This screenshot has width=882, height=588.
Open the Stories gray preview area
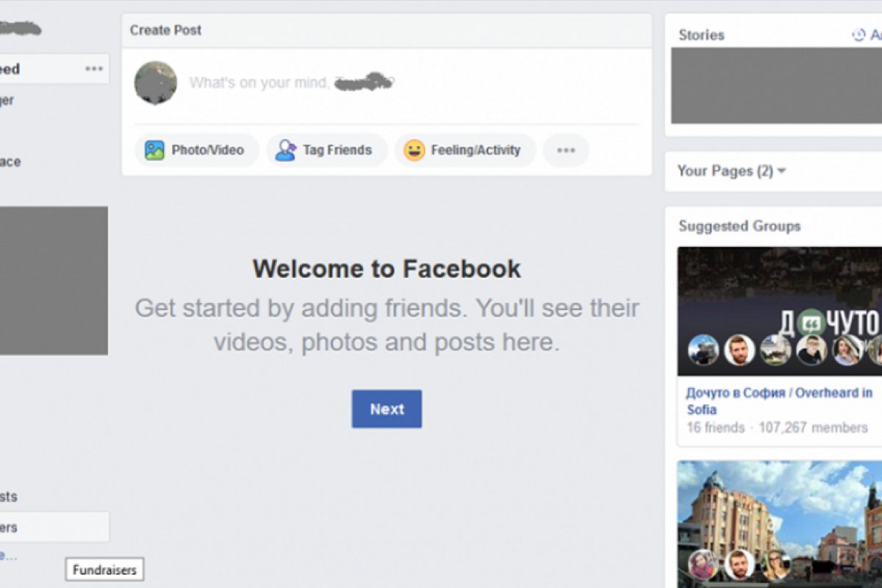(x=776, y=85)
